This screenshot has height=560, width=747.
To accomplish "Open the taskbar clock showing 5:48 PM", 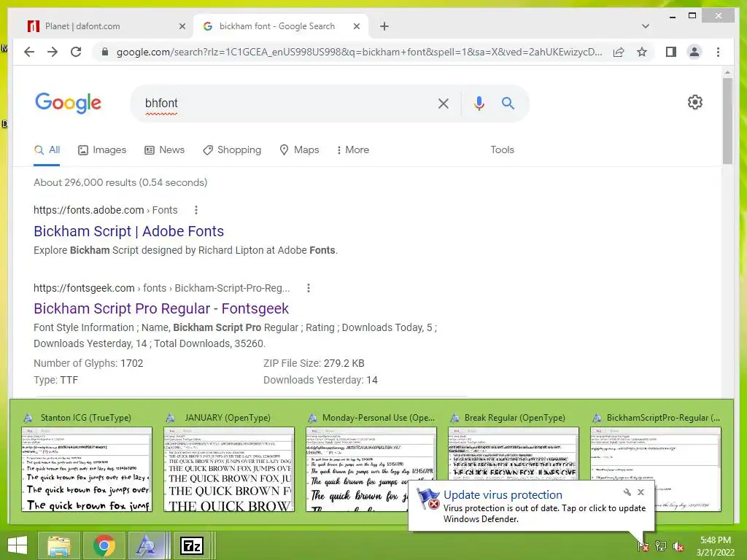I will pos(716,546).
